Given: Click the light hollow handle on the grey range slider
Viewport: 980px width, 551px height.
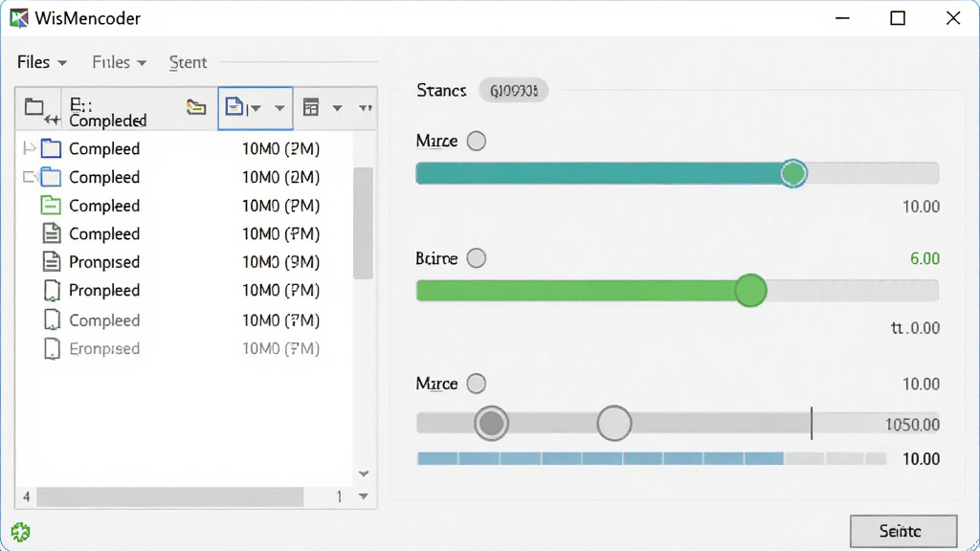Looking at the screenshot, I should click(614, 424).
